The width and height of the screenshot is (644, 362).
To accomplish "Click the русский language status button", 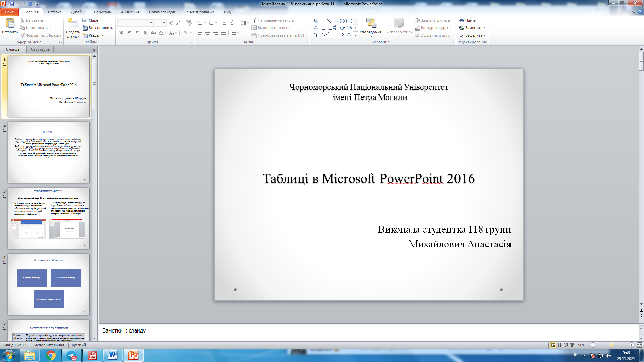I will [79, 345].
